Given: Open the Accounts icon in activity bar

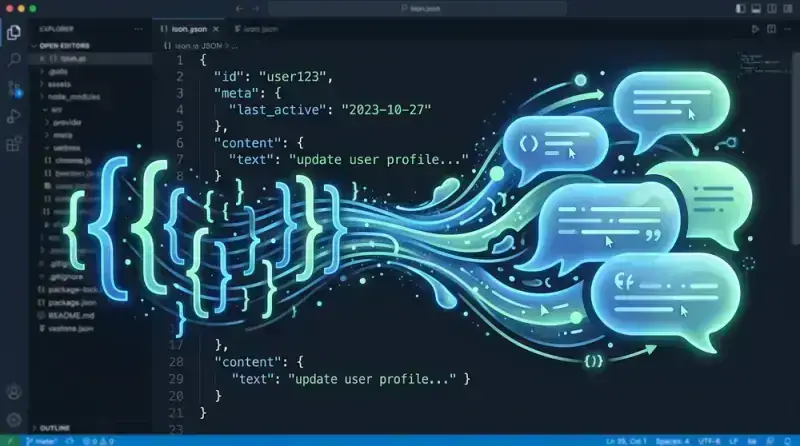Looking at the screenshot, I should (x=14, y=392).
